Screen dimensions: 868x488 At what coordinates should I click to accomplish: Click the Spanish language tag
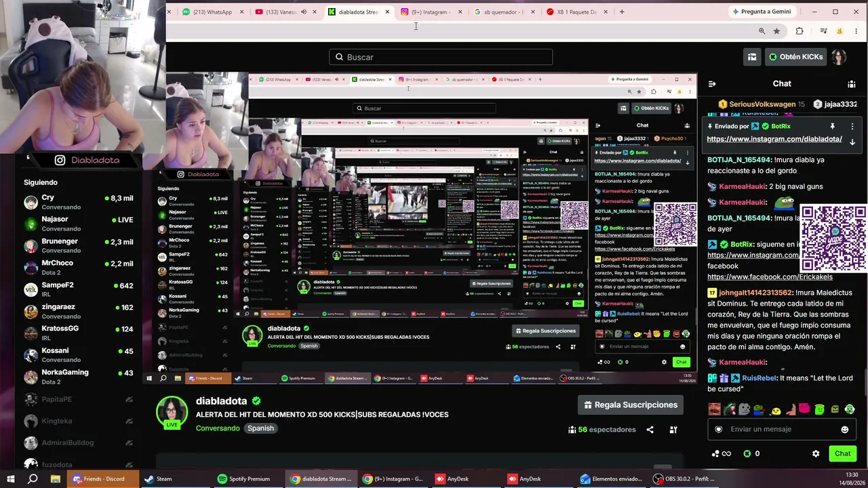pos(260,428)
